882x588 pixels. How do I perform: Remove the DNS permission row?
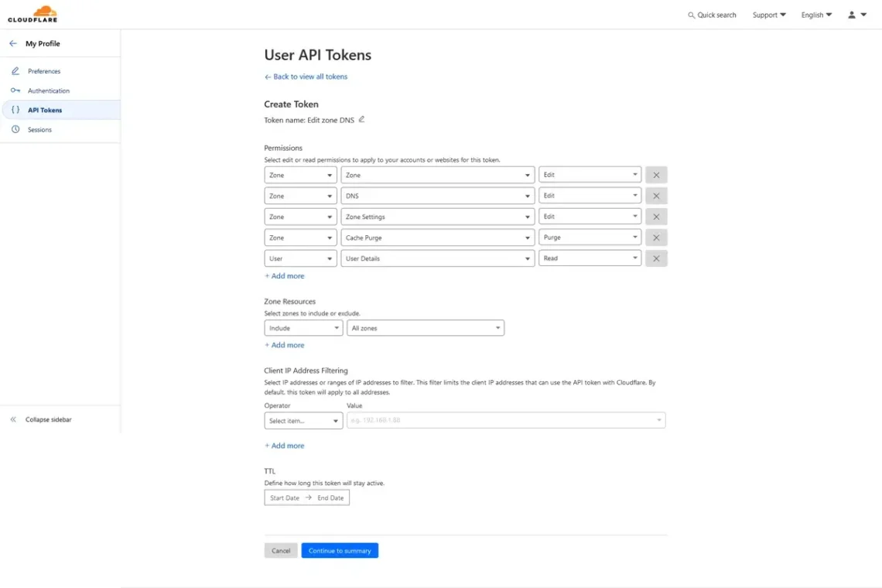coord(656,196)
